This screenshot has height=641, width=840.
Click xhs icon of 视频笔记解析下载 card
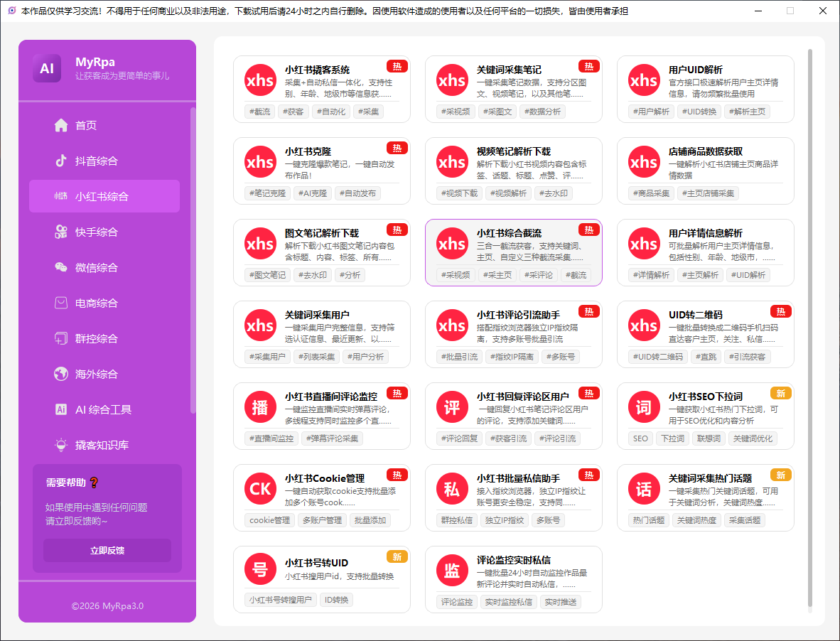[452, 162]
